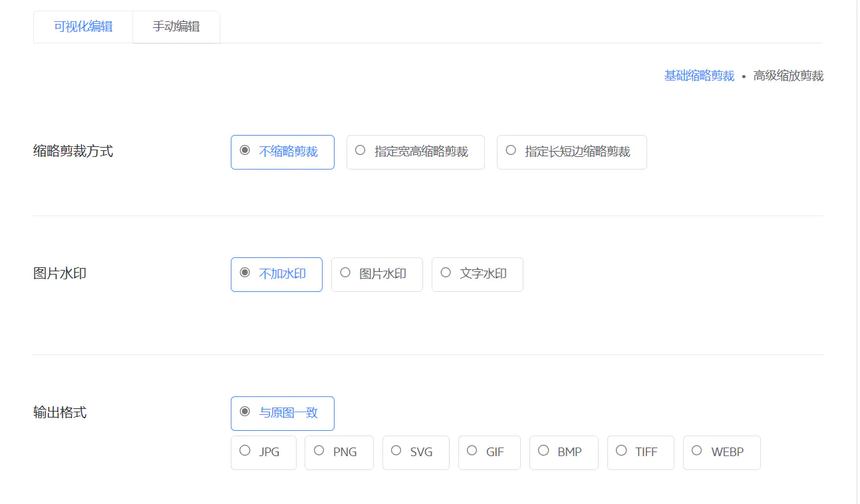Click the 输出格式 section label
Viewport: 860px width, 504px height.
click(x=60, y=413)
